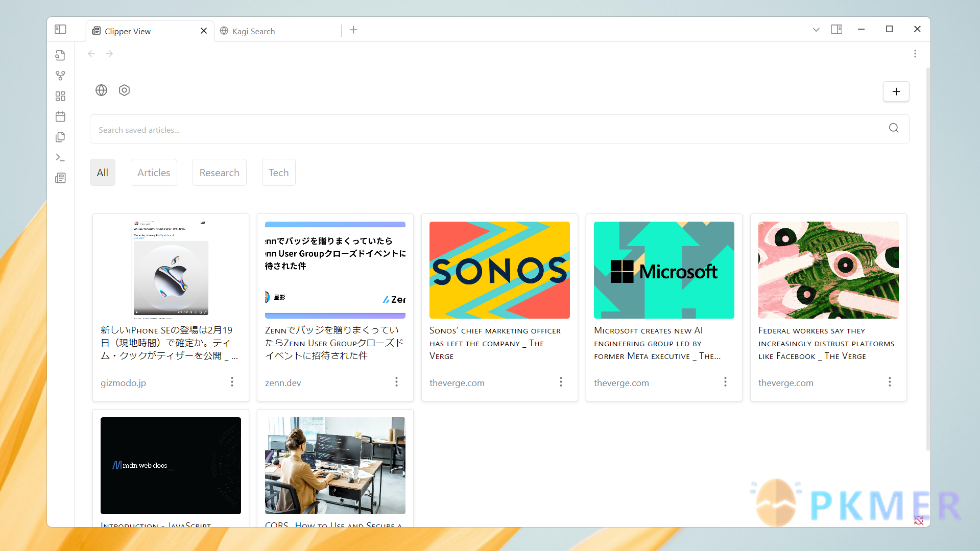Open options menu for Federal workers card
Screen dimensions: 980x551
pos(890,382)
